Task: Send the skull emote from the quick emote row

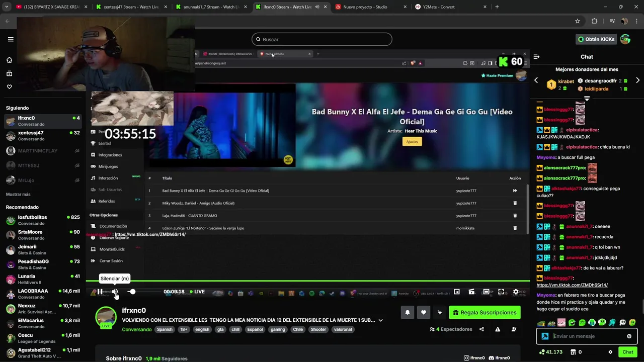Action: 622,323
